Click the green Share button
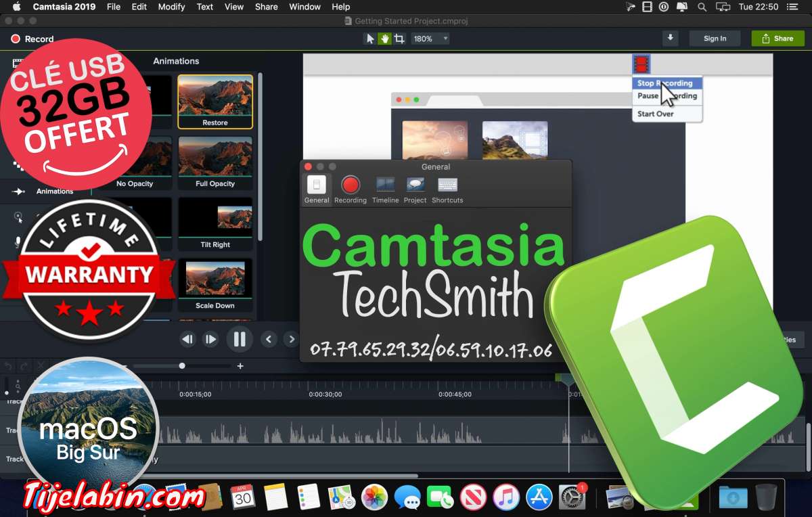The width and height of the screenshot is (812, 517). coord(777,39)
